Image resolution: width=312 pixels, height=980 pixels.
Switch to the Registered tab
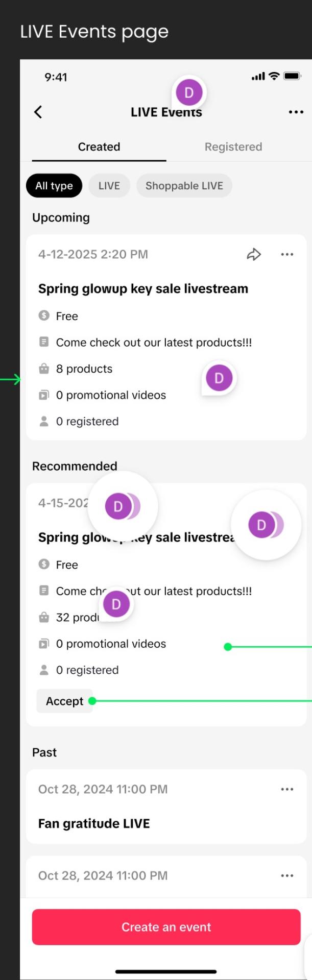point(233,146)
